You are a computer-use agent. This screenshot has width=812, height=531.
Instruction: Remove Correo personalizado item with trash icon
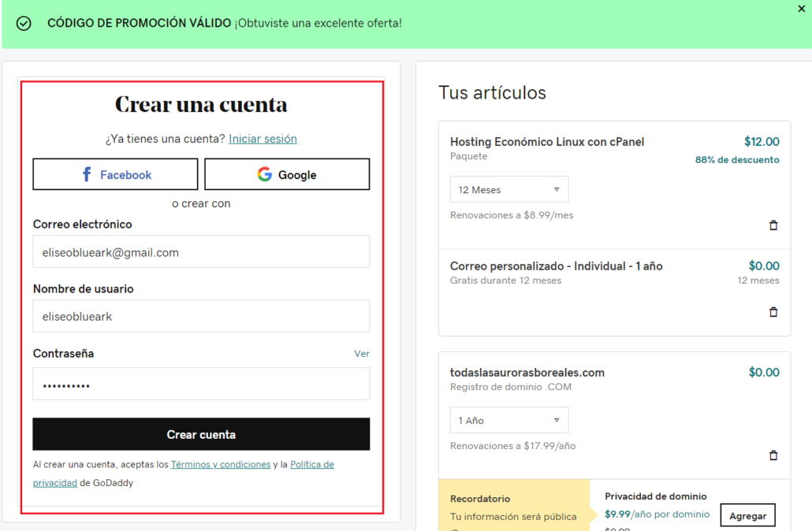[x=773, y=312]
